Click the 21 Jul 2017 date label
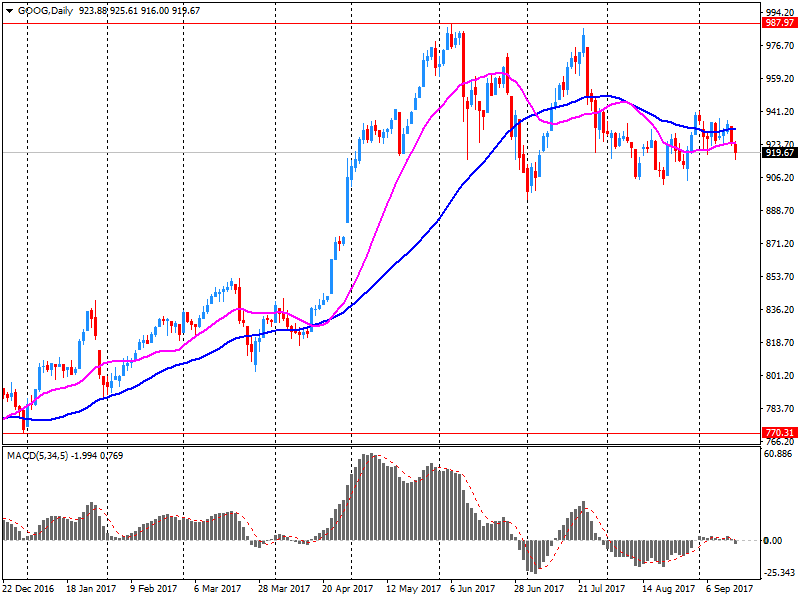800x600 pixels. click(602, 589)
